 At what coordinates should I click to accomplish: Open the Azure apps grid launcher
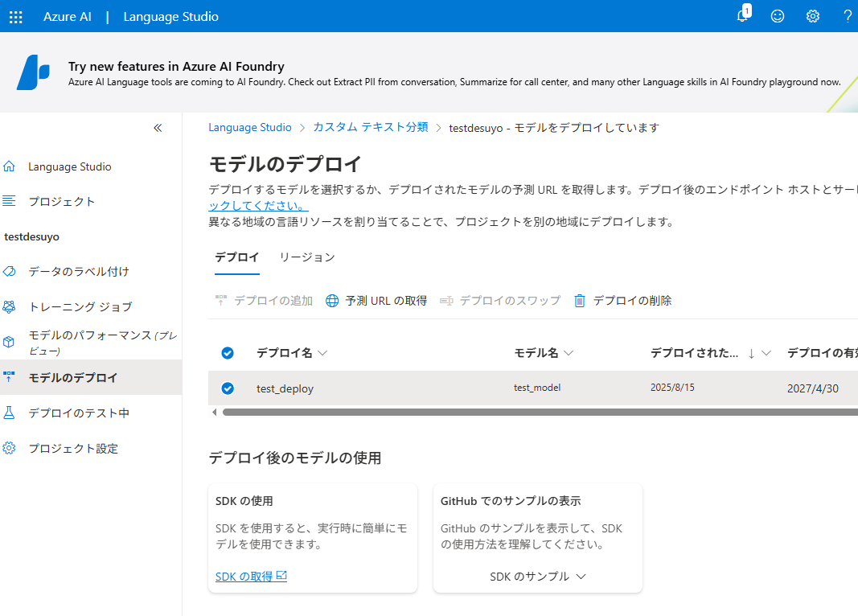click(x=16, y=17)
